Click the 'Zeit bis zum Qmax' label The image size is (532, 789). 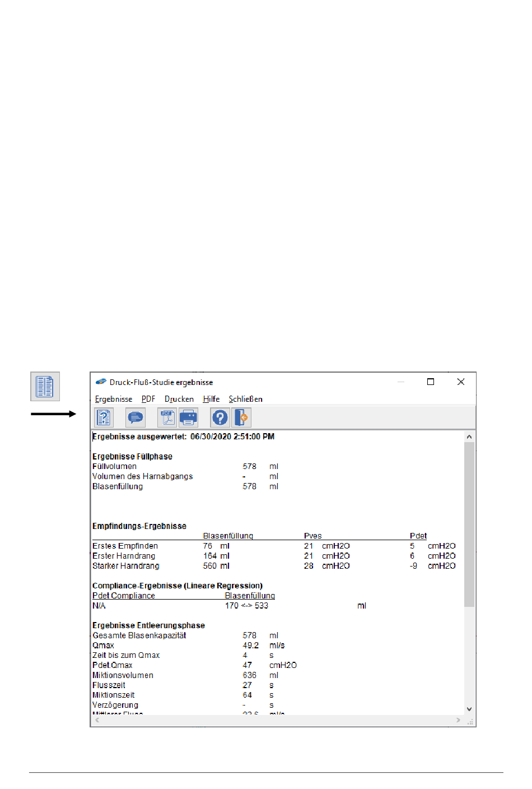tap(126, 655)
